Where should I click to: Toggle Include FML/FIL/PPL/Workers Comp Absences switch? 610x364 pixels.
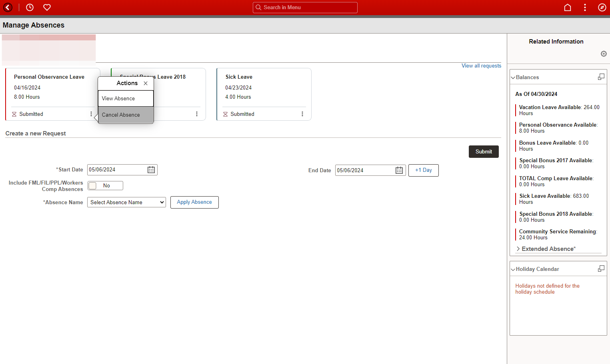pos(105,185)
